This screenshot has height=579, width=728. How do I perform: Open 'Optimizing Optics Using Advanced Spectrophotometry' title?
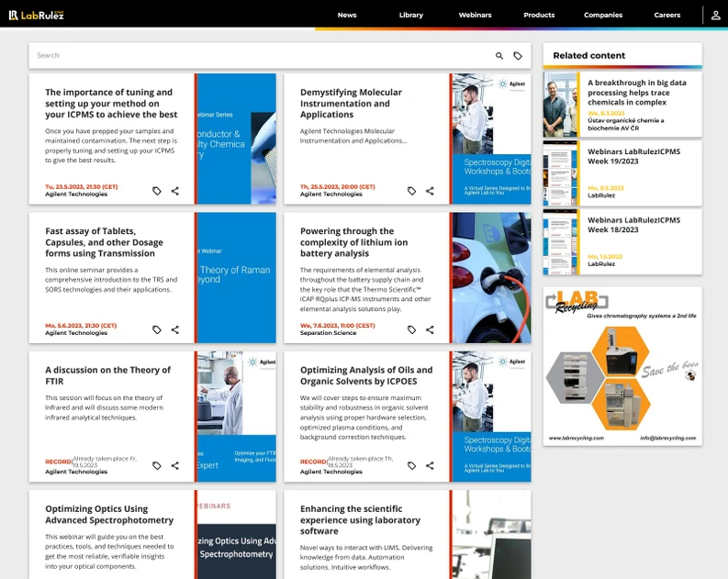(109, 515)
